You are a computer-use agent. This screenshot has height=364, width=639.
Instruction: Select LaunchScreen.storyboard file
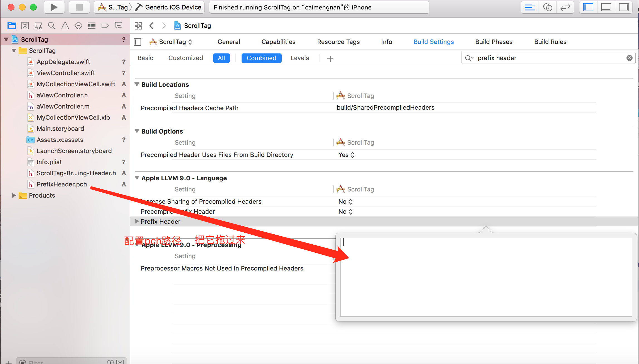coord(74,151)
